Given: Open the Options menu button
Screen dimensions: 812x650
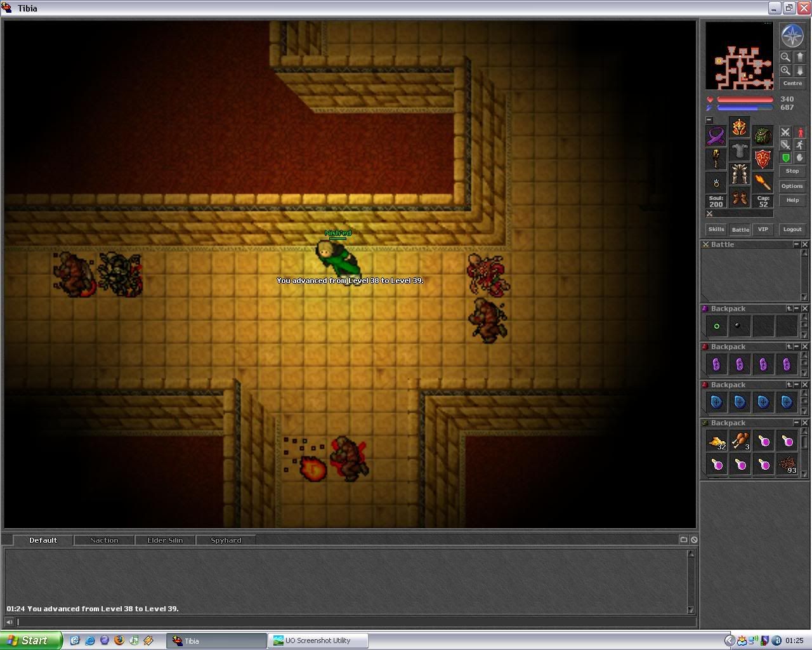Looking at the screenshot, I should 792,186.
